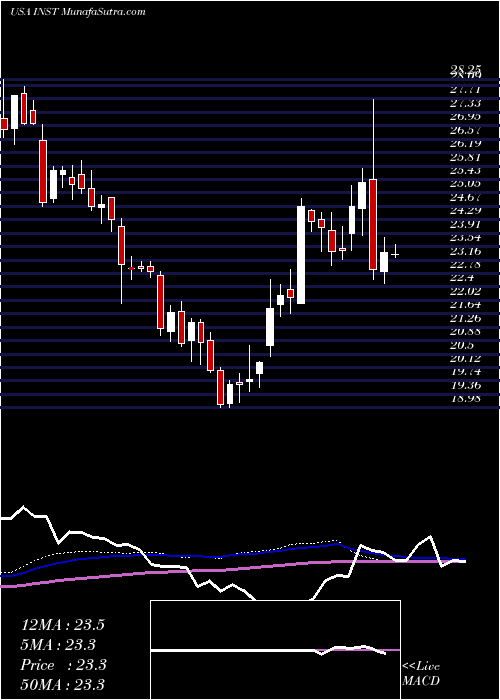
Task: Click the 20.5 price axis label
Action: 462,345
